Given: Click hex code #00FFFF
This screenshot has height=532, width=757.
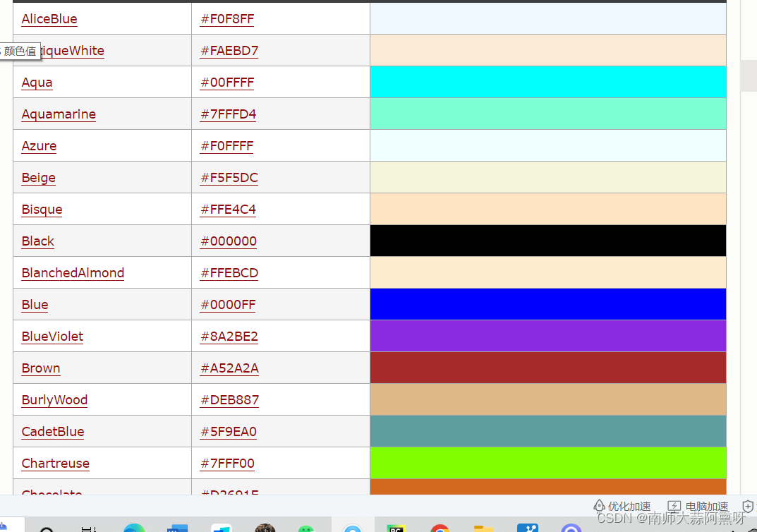Looking at the screenshot, I should (227, 83).
